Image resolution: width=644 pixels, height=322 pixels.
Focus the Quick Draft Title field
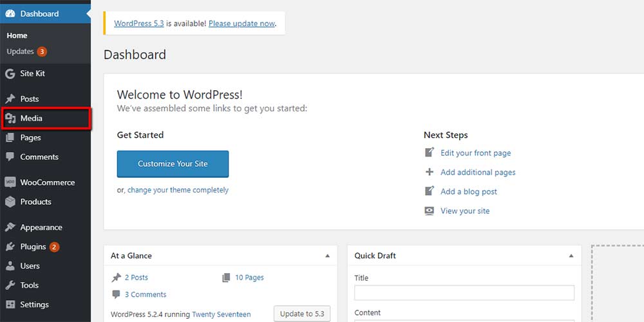coord(464,293)
